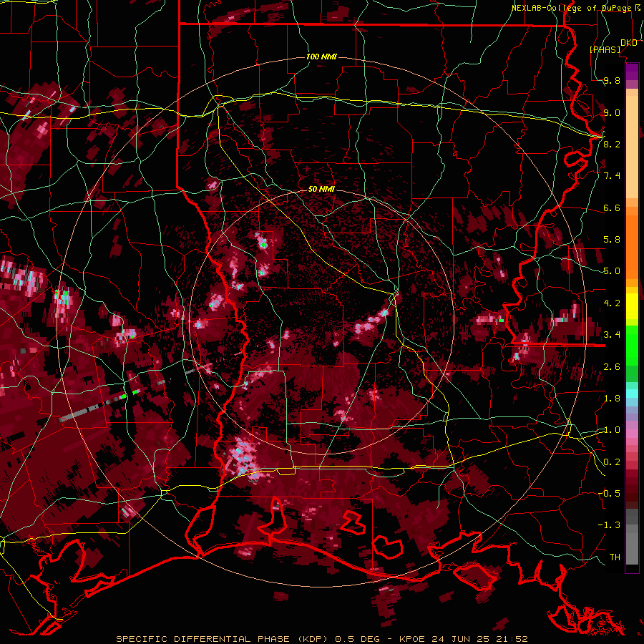The height and width of the screenshot is (644, 644).
Task: Click the DKD PHAS legend title
Action: [613, 47]
